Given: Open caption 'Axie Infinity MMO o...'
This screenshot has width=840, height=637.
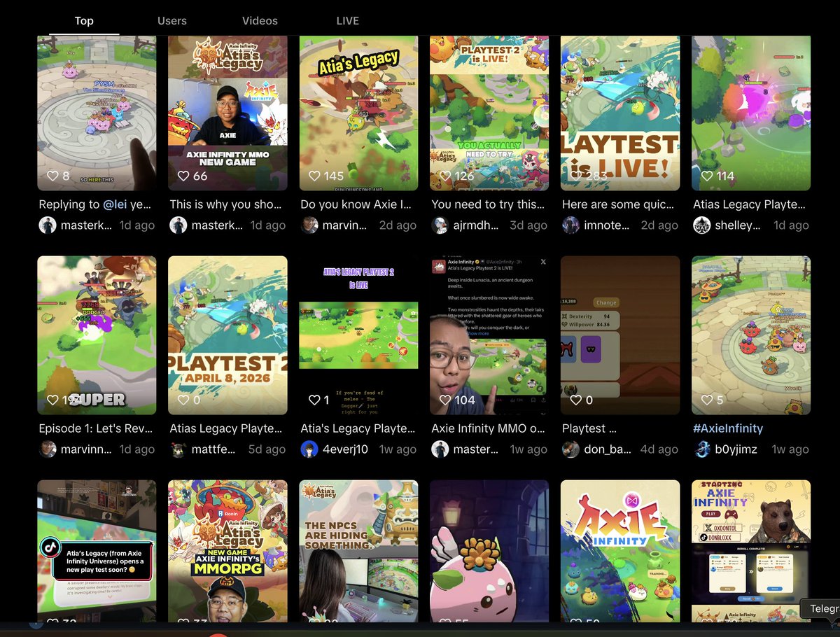Looking at the screenshot, I should (488, 428).
